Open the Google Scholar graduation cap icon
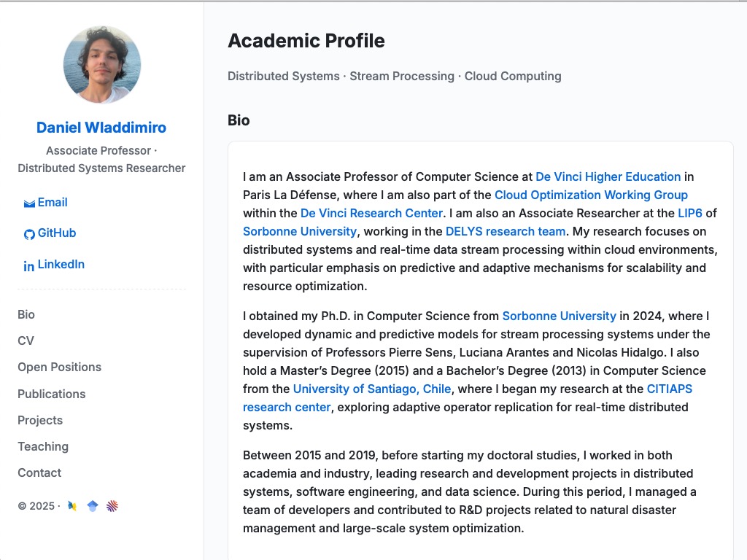Viewport: 747px width, 560px height. point(93,506)
